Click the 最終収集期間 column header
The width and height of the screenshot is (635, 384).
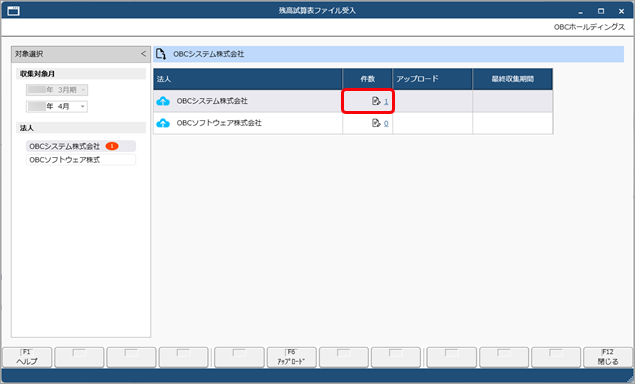point(512,79)
